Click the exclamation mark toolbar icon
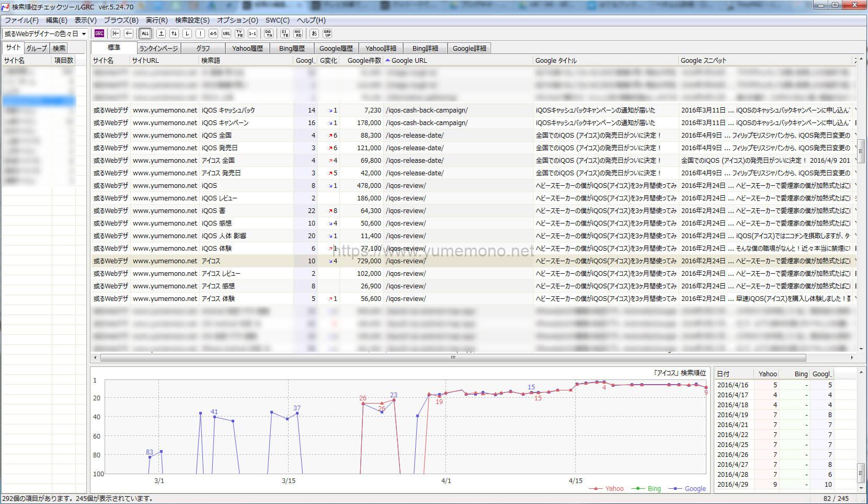This screenshot has height=504, width=868. (x=200, y=33)
